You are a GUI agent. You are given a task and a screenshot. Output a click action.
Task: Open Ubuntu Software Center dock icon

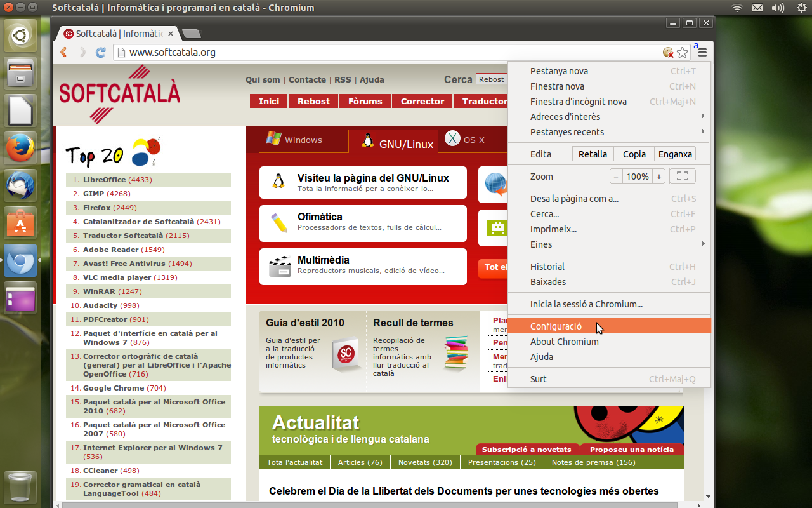(20, 223)
